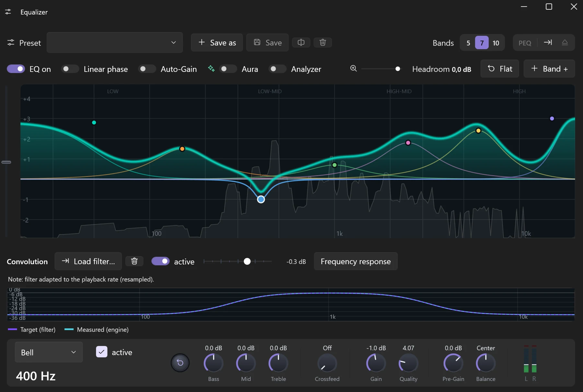Select the teal low band node
The height and width of the screenshot is (392, 583).
coord(94,122)
